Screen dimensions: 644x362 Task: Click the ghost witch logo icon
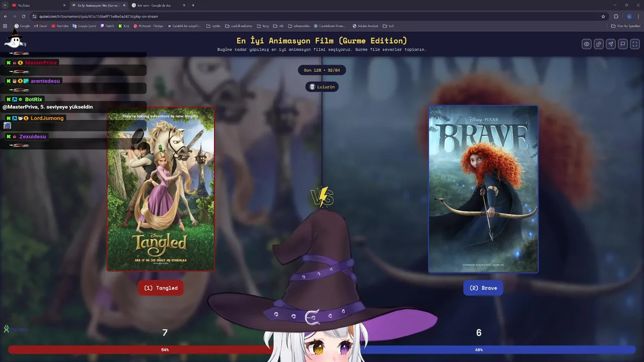point(14,39)
